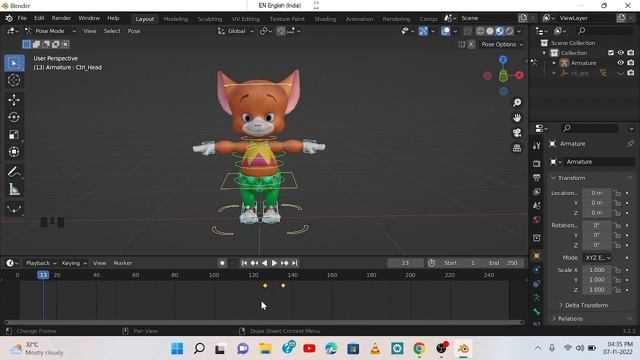Viewport: 640px width, 360px height.
Task: Select the Measure tool
Action: pos(14,189)
